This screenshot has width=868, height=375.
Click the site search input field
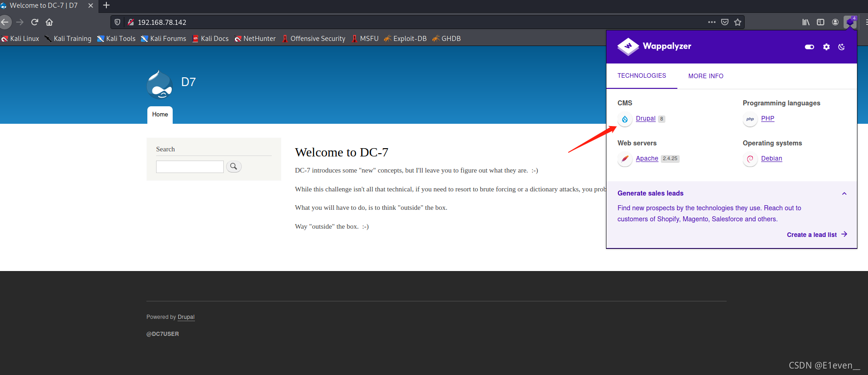pos(190,167)
